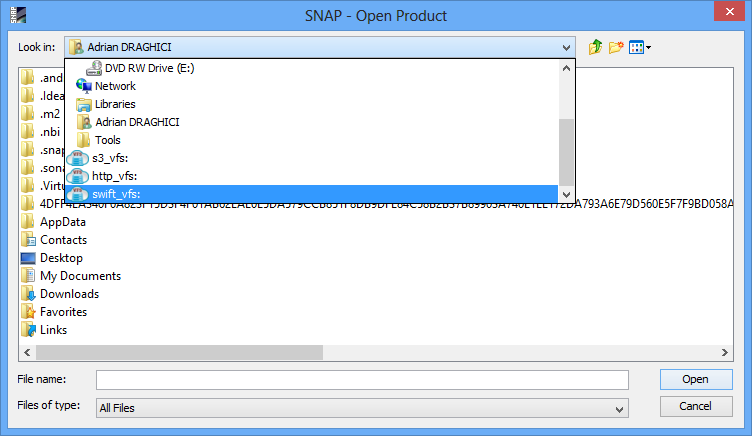
Task: Focus the File name input field
Action: [362, 380]
